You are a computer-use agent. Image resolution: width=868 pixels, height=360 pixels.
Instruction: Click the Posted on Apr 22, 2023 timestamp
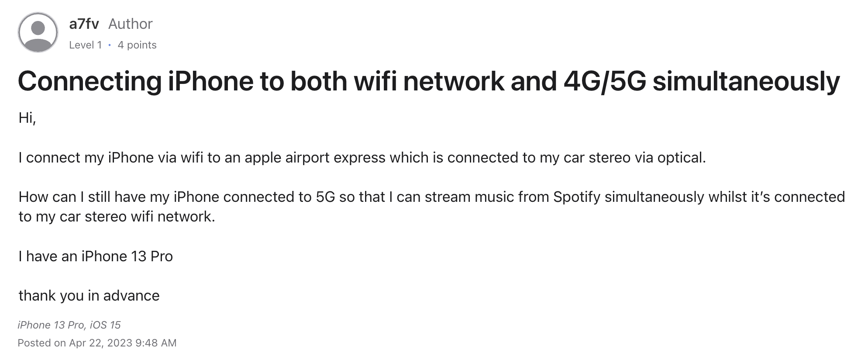pyautogui.click(x=97, y=343)
